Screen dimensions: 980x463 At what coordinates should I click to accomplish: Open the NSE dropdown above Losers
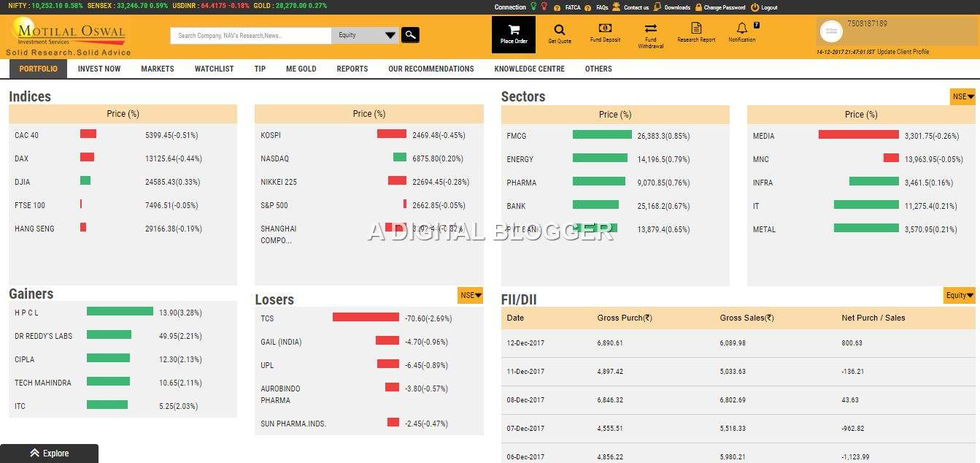coord(470,295)
